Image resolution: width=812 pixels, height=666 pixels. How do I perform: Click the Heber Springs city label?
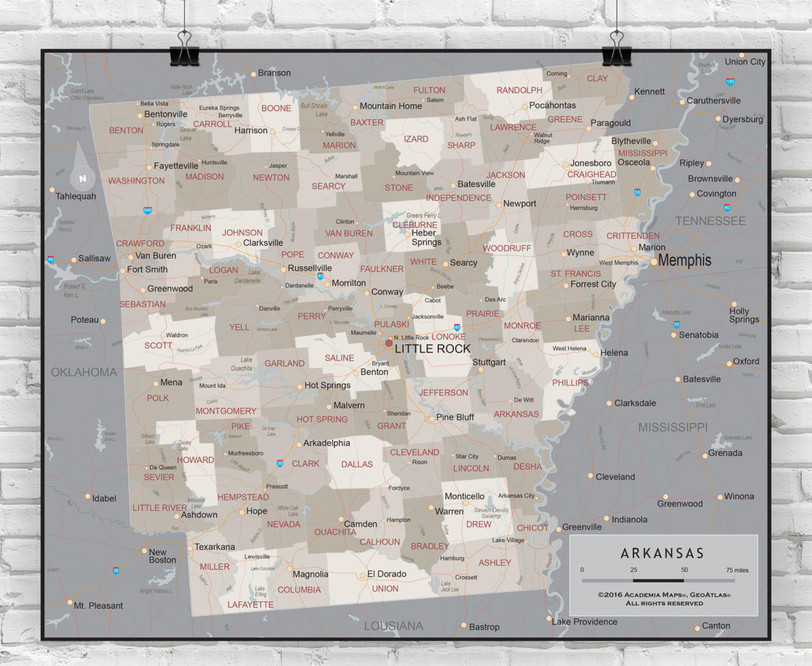click(x=426, y=238)
